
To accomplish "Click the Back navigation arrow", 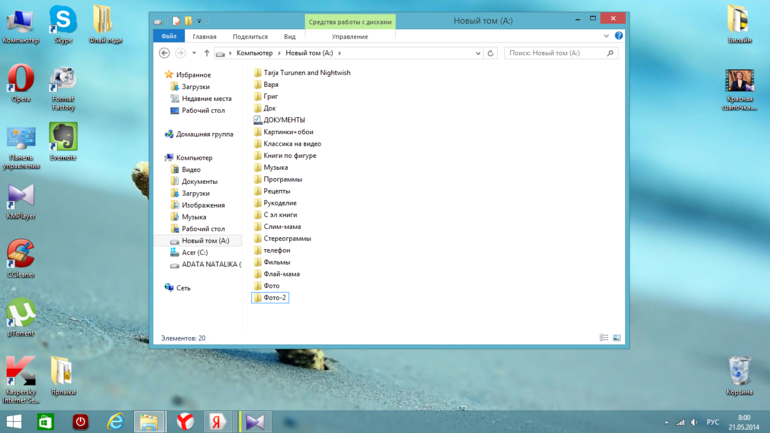I will click(165, 53).
